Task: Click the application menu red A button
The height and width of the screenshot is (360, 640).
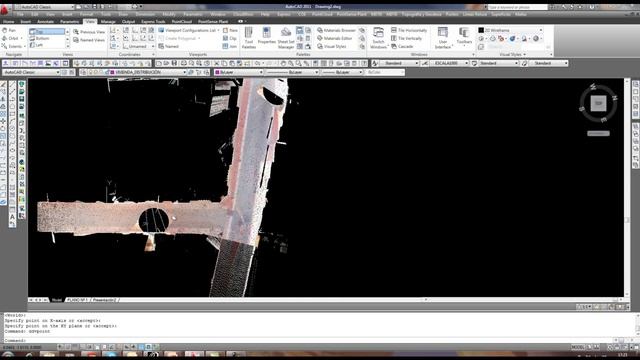Action: pos(5,9)
